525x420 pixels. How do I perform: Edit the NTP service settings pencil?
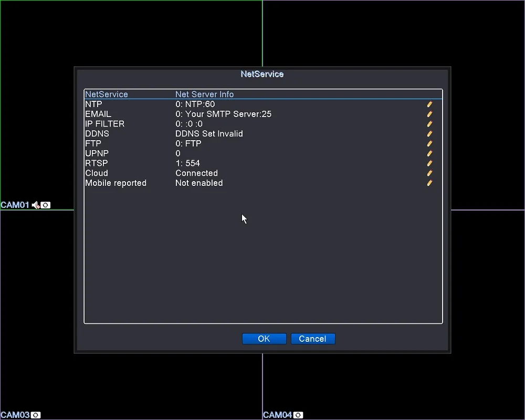point(429,104)
